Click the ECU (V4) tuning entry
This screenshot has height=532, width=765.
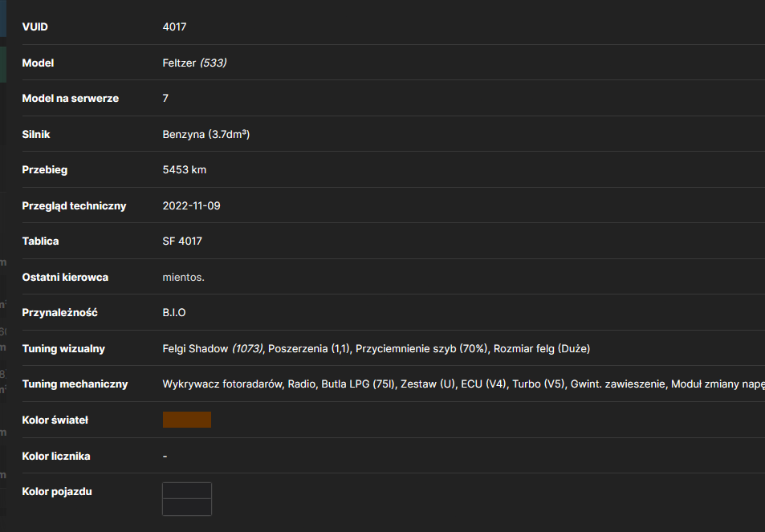point(483,384)
